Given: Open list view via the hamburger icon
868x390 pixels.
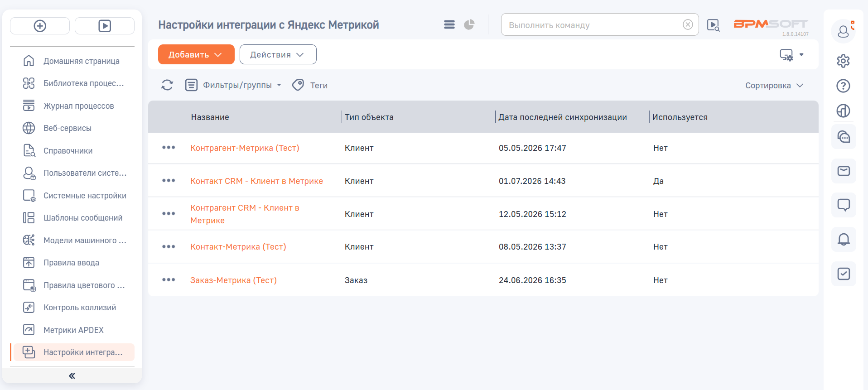Looking at the screenshot, I should pyautogui.click(x=449, y=24).
